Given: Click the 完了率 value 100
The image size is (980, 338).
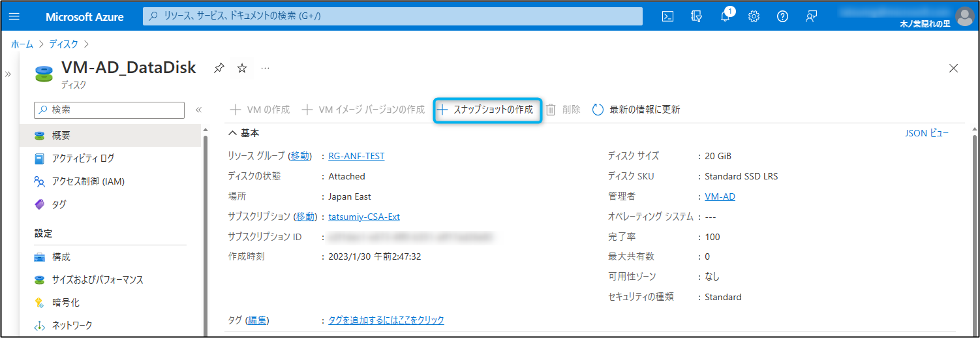Looking at the screenshot, I should pyautogui.click(x=712, y=237).
